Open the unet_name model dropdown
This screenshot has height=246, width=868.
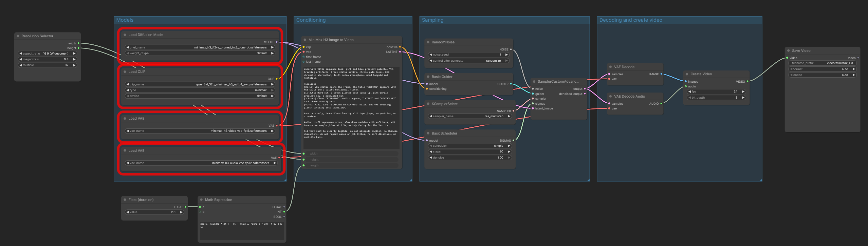(x=200, y=47)
